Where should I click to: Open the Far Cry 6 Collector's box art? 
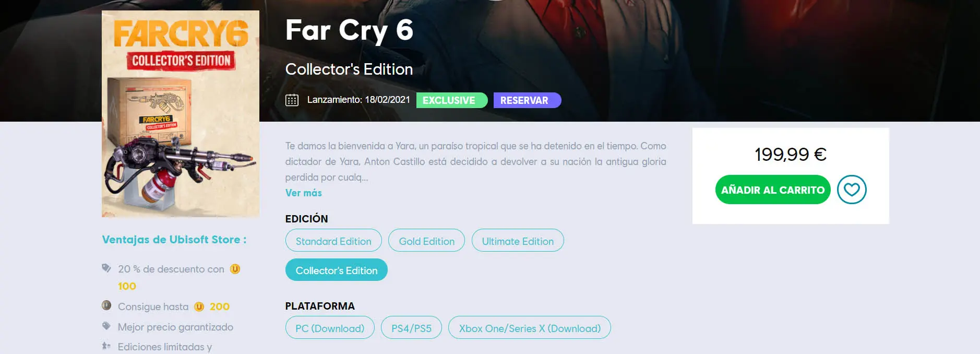coord(181,114)
